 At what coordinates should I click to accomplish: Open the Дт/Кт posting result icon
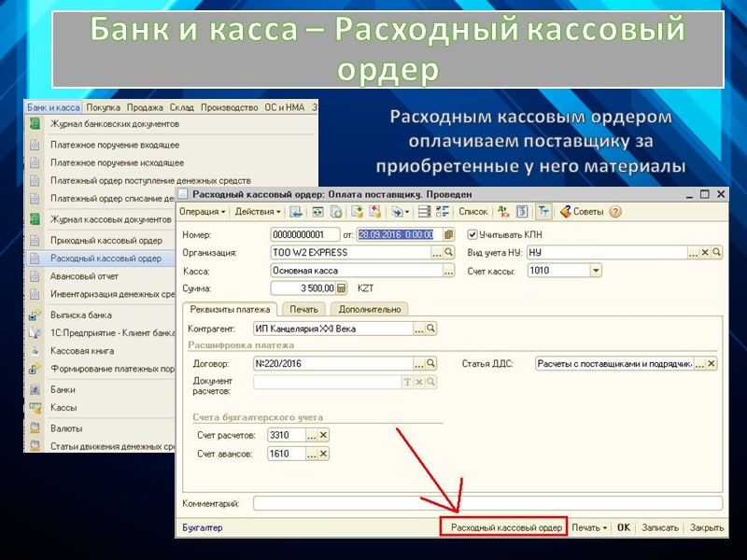[503, 212]
